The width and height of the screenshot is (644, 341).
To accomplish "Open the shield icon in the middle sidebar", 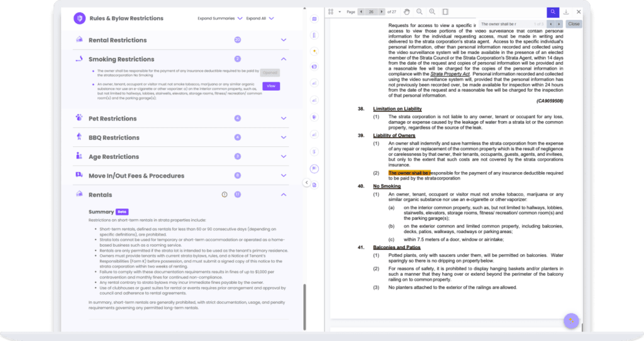I will click(314, 117).
